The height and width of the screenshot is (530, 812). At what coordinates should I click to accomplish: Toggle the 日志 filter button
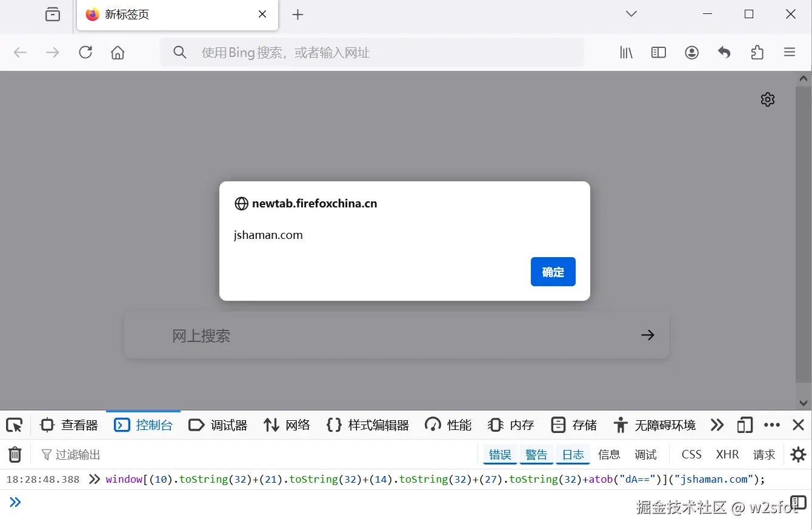(x=573, y=454)
